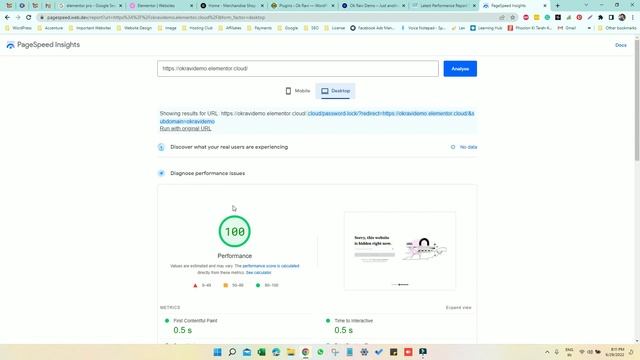Screen dimensions: 640x360
Task: Open taskbar Search magnifier
Action: [x=232, y=352]
